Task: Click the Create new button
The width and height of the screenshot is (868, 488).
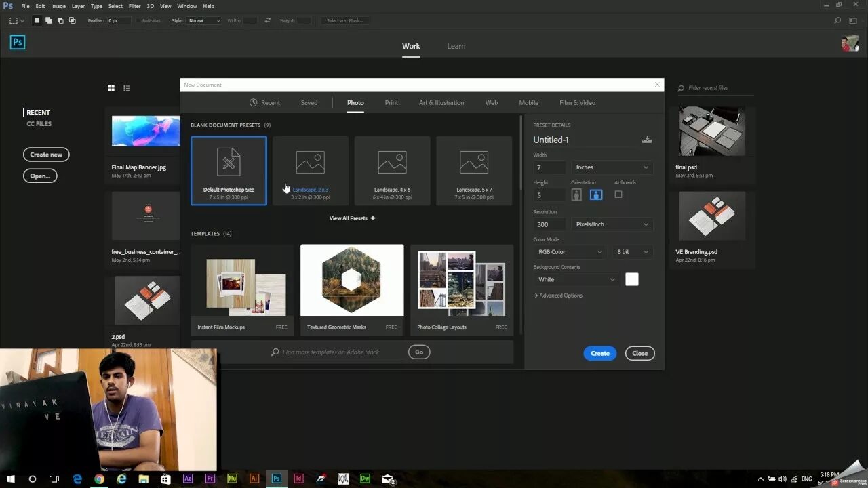Action: point(46,155)
